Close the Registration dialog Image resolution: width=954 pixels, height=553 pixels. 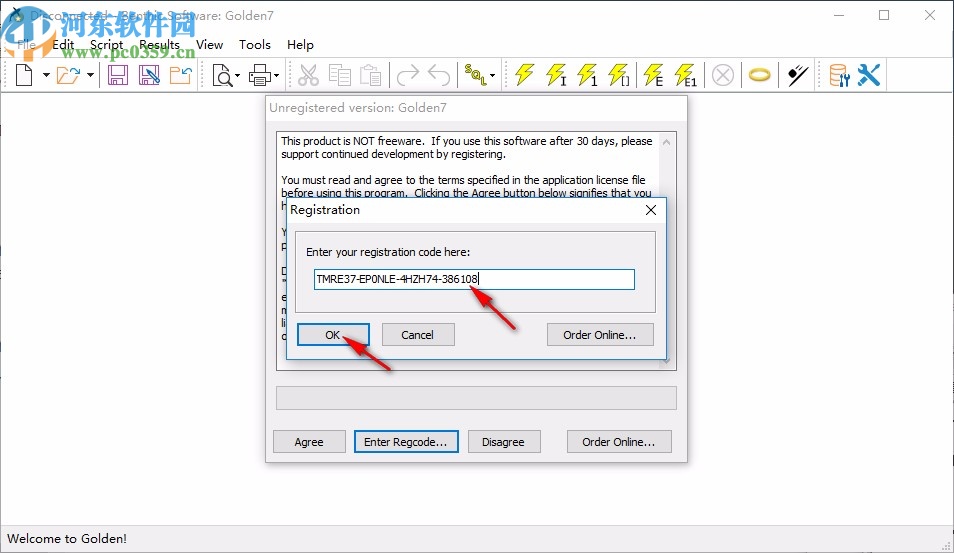650,210
